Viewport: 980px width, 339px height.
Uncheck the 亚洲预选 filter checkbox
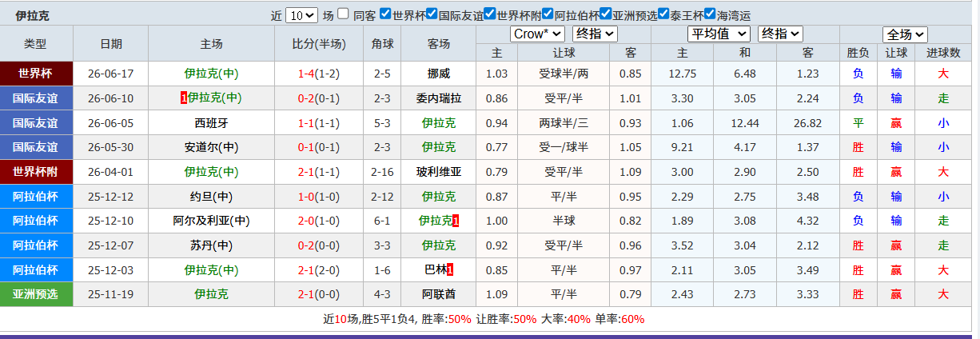coord(606,14)
